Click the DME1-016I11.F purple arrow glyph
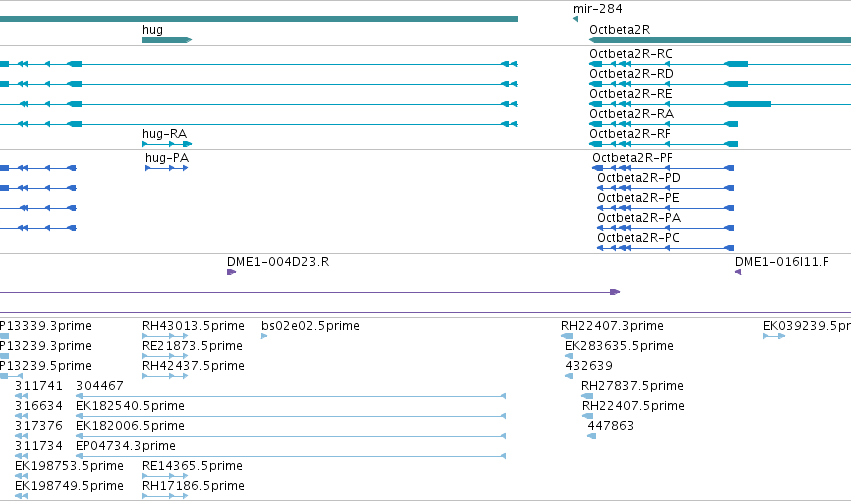The image size is (851, 501). [x=738, y=272]
